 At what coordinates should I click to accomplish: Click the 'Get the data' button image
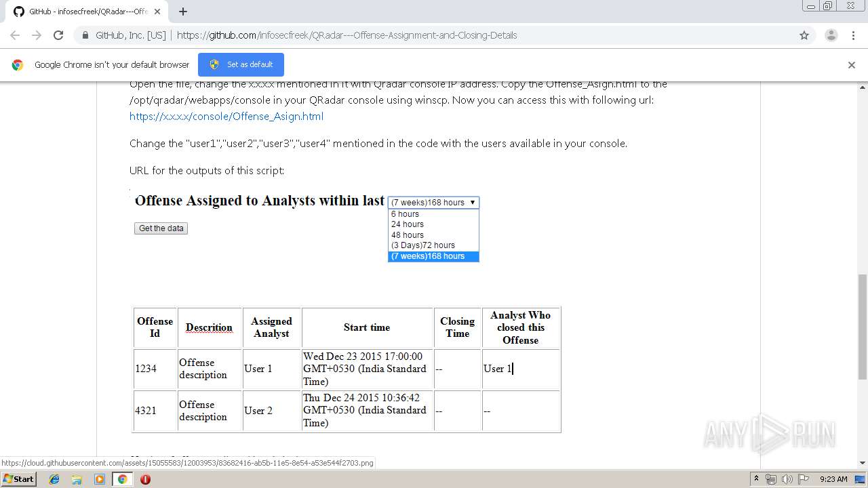pyautogui.click(x=161, y=228)
